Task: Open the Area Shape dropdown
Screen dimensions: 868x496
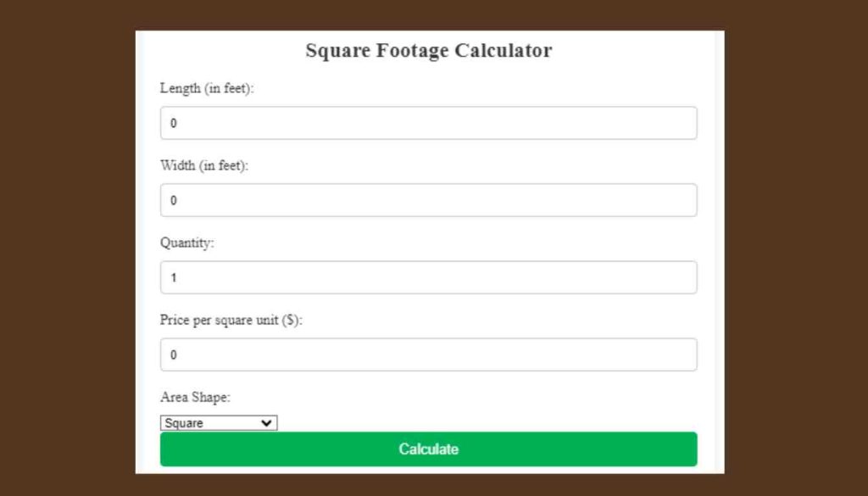Action: (216, 422)
